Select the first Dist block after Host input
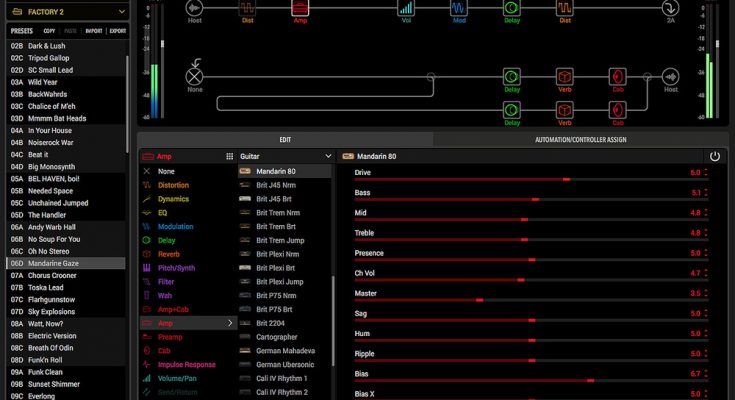 247,9
